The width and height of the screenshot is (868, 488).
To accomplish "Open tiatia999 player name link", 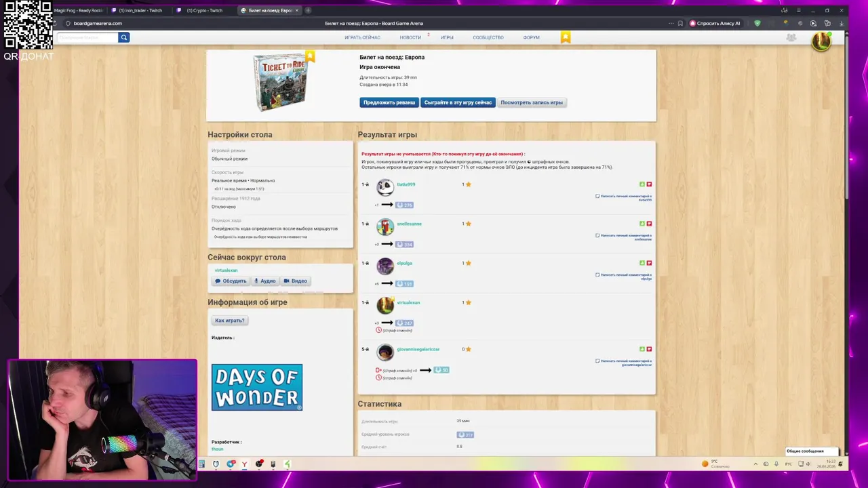I will pos(406,184).
